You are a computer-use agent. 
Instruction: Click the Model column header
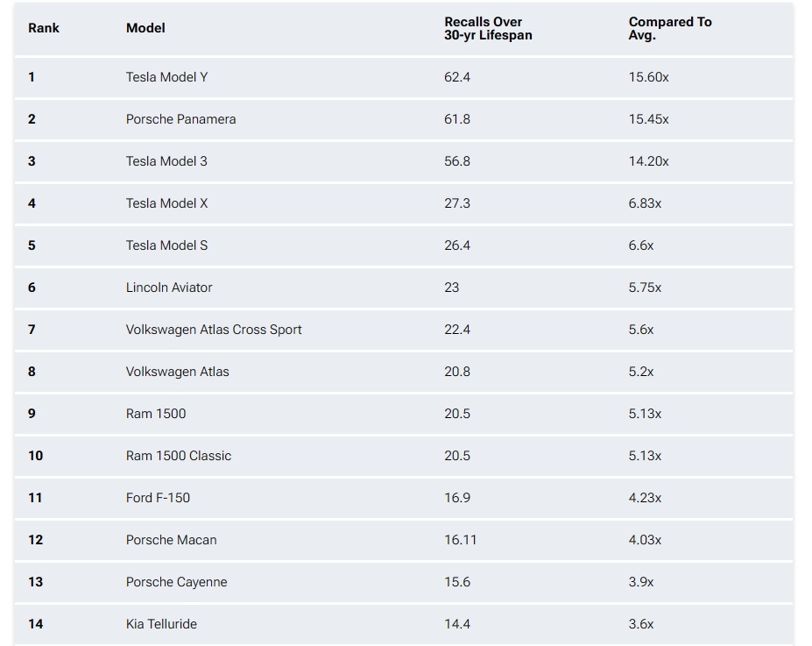point(145,28)
